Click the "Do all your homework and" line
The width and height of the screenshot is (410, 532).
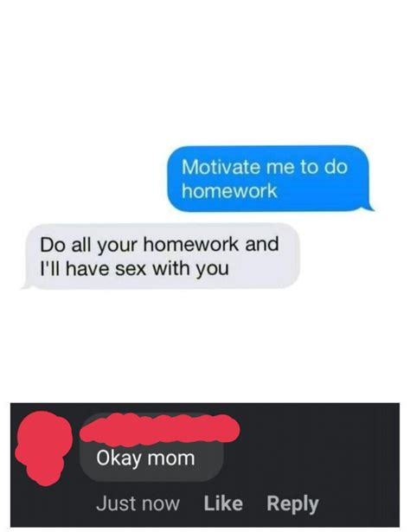[x=159, y=245]
